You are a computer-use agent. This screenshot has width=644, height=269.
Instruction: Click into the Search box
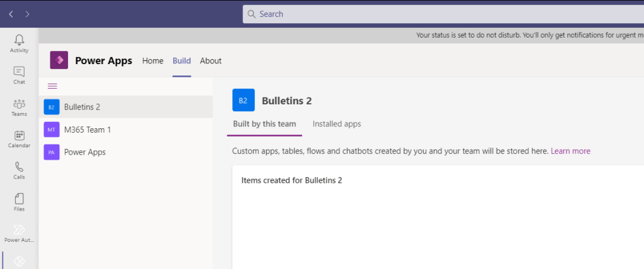[441, 14]
